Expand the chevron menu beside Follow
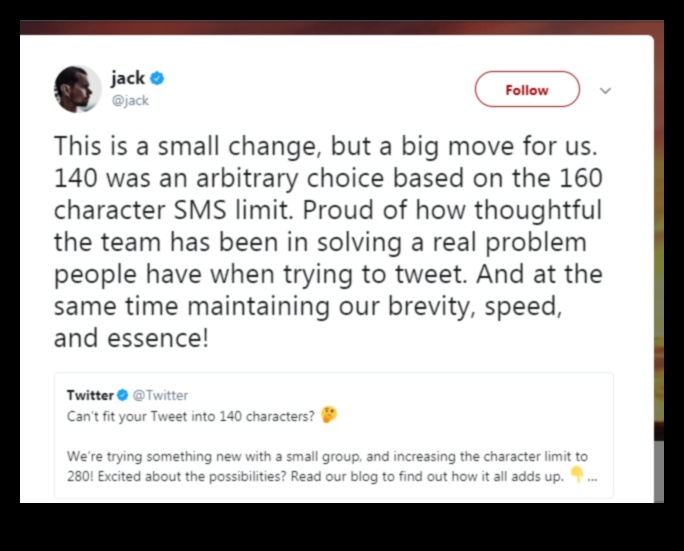The width and height of the screenshot is (684, 551). tap(605, 90)
